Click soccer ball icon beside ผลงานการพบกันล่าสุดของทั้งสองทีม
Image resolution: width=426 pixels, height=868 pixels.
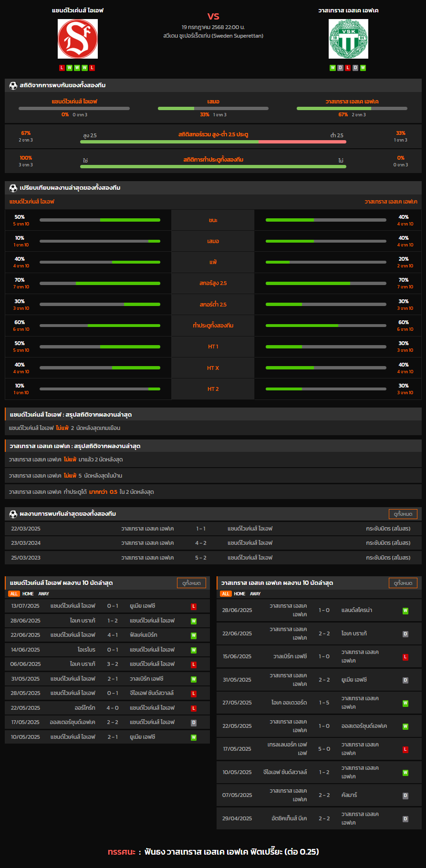click(x=13, y=514)
